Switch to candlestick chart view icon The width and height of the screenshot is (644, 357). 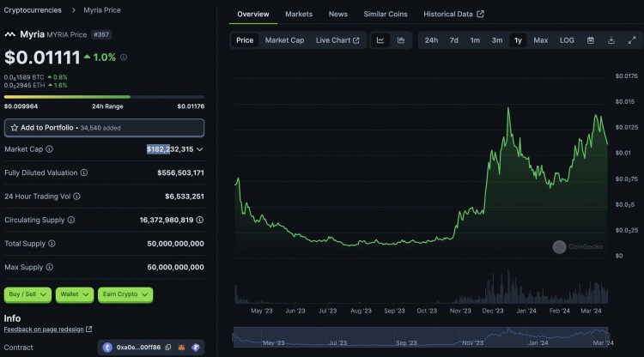click(401, 40)
